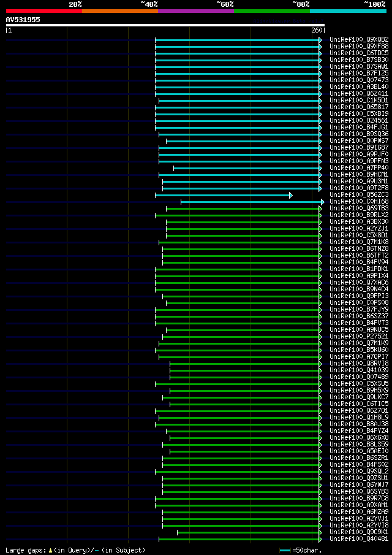Select label UniRef100_O24561
Viewport: 392px width, 555px height.
[359, 121]
